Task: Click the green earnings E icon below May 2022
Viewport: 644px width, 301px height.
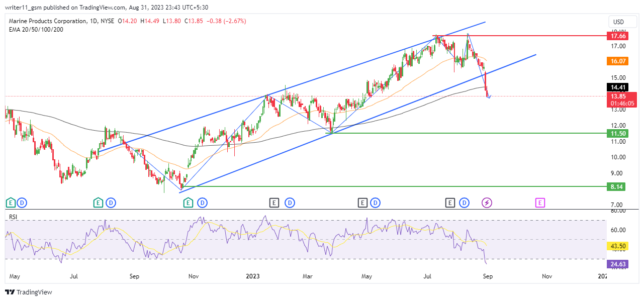Action: pyautogui.click(x=11, y=203)
